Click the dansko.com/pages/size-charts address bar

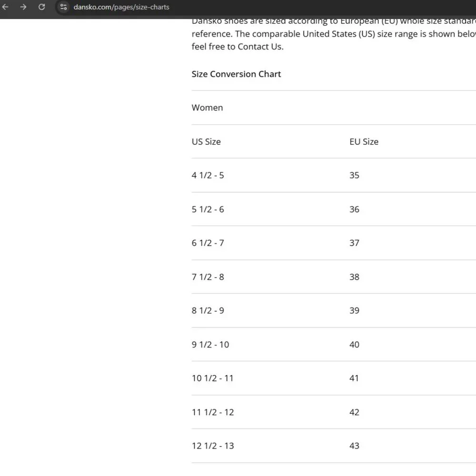[121, 7]
